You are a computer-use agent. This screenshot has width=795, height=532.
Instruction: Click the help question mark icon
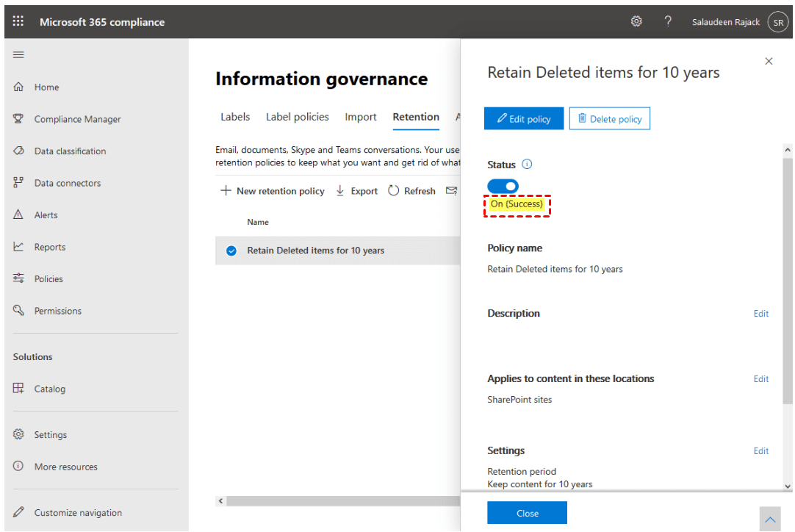(668, 22)
